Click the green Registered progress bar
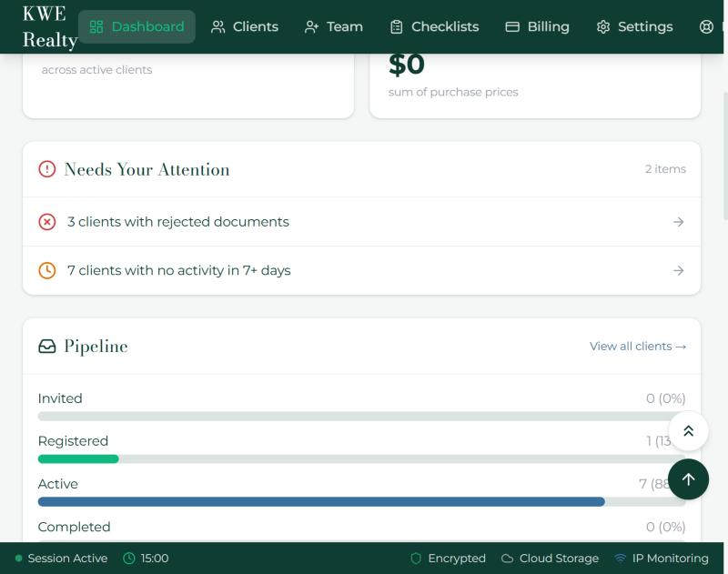728x574 pixels. click(x=78, y=458)
